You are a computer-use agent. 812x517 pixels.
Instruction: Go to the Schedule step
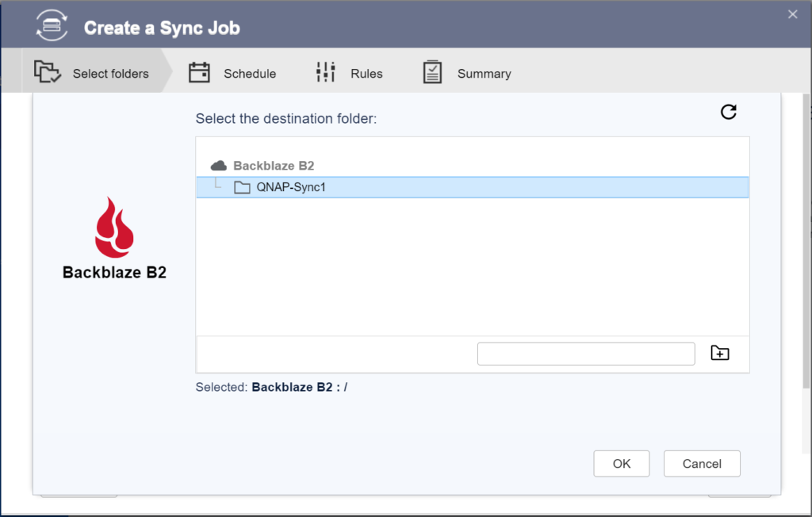232,73
